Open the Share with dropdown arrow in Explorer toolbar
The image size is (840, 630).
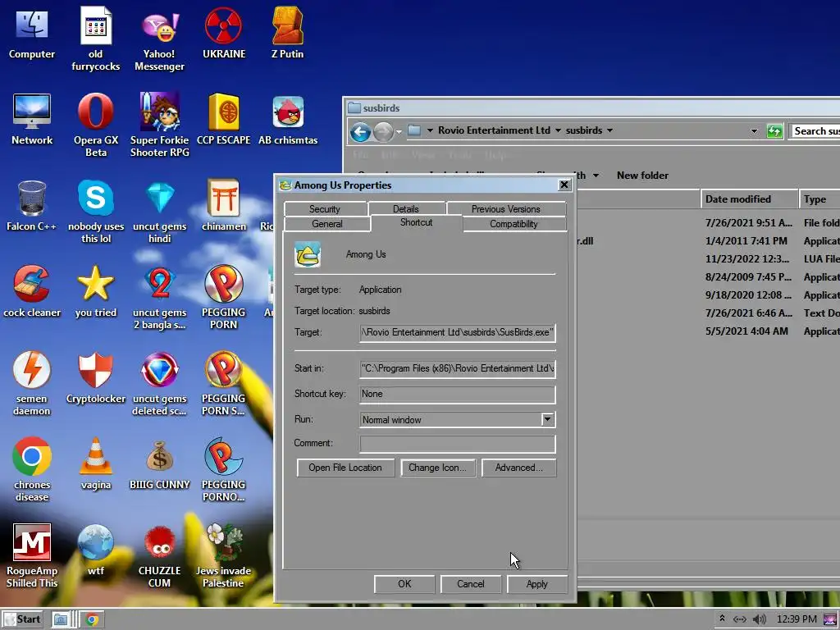(596, 176)
